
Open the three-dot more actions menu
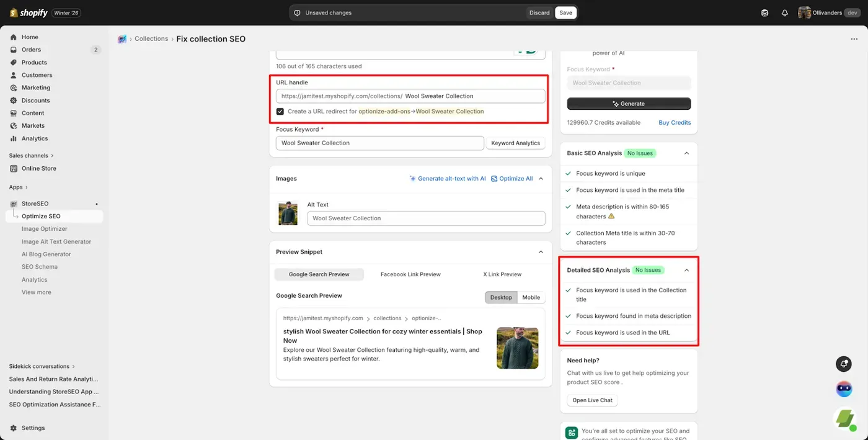click(854, 38)
